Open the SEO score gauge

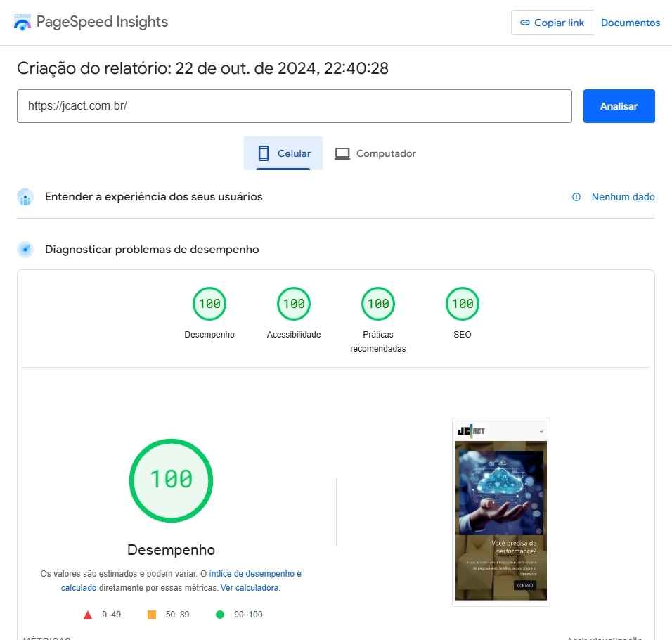(463, 304)
